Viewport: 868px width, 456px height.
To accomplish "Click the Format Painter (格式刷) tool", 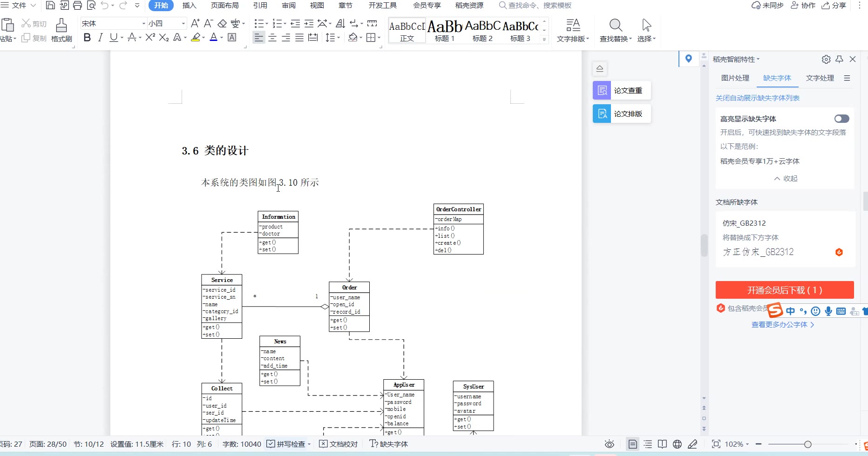I will (61, 30).
